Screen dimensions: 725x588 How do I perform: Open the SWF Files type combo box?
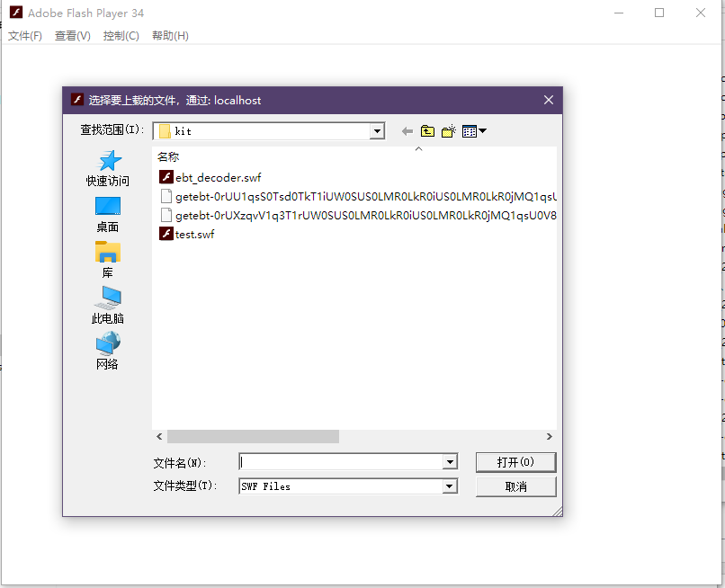[x=348, y=486]
